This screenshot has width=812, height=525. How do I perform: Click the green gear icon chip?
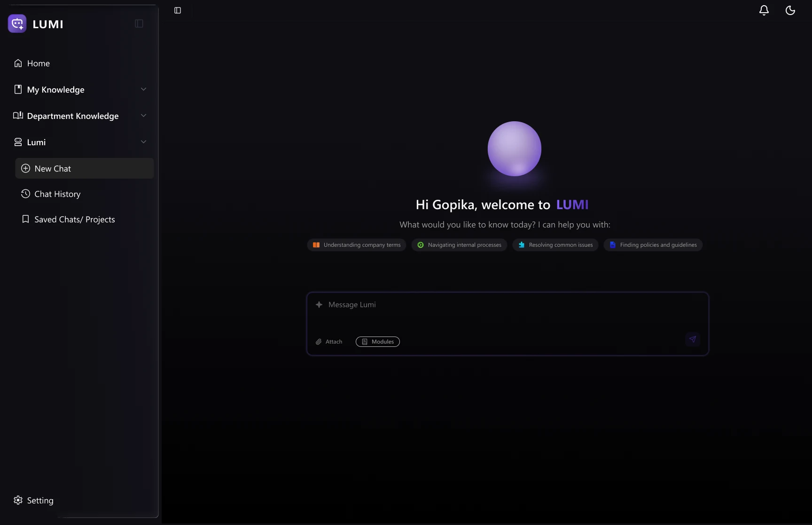tap(421, 245)
